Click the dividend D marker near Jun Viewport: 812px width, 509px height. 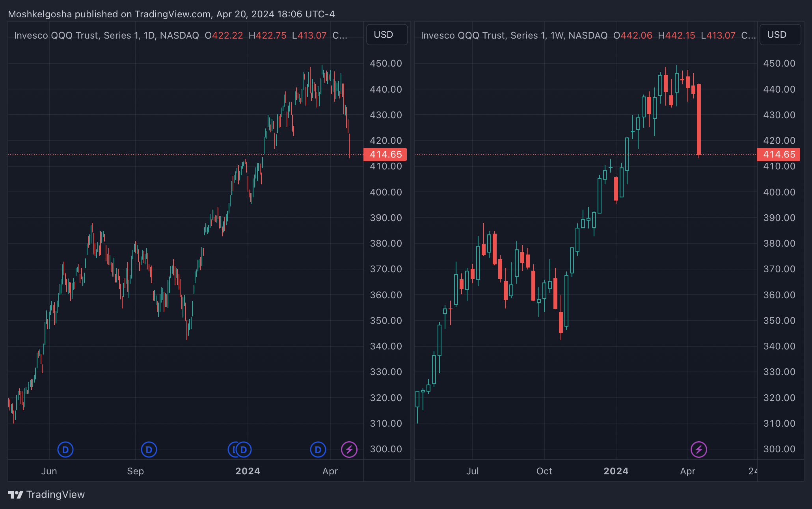click(65, 450)
